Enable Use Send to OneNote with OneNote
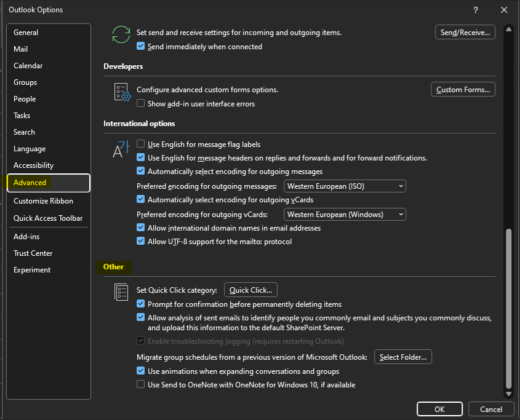The width and height of the screenshot is (520, 420). [x=141, y=384]
